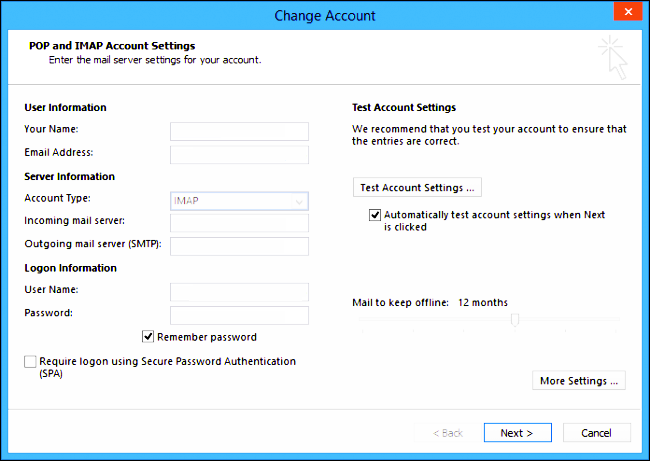
Task: Uncheck Automatically test account settings when Next is clicked
Action: pos(375,215)
